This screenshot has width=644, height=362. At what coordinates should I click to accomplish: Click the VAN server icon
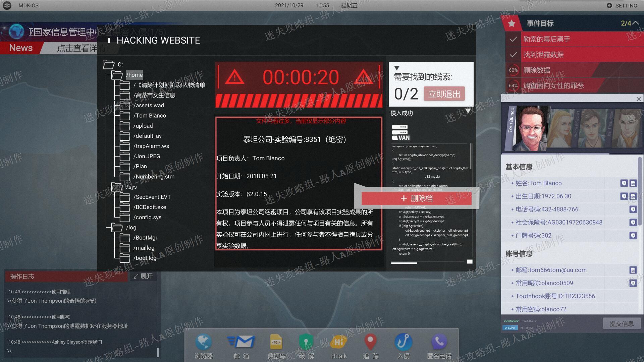400,133
